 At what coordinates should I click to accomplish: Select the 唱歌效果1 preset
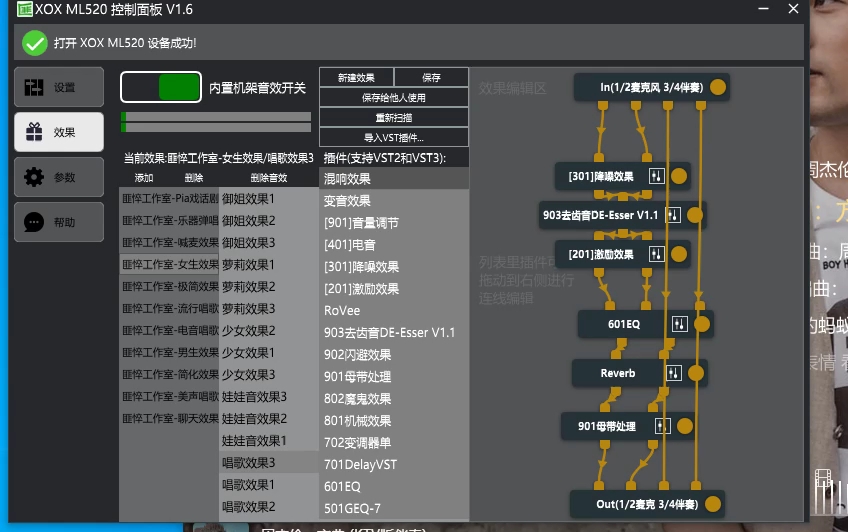[x=269, y=485]
